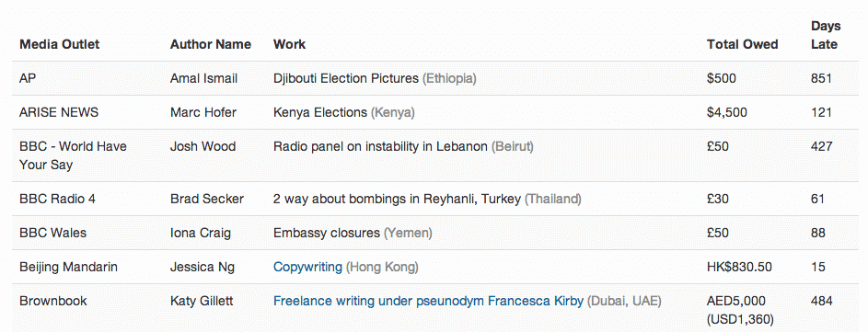The height and width of the screenshot is (332, 868).
Task: Click author name Jessica Ng
Action: click(x=203, y=268)
